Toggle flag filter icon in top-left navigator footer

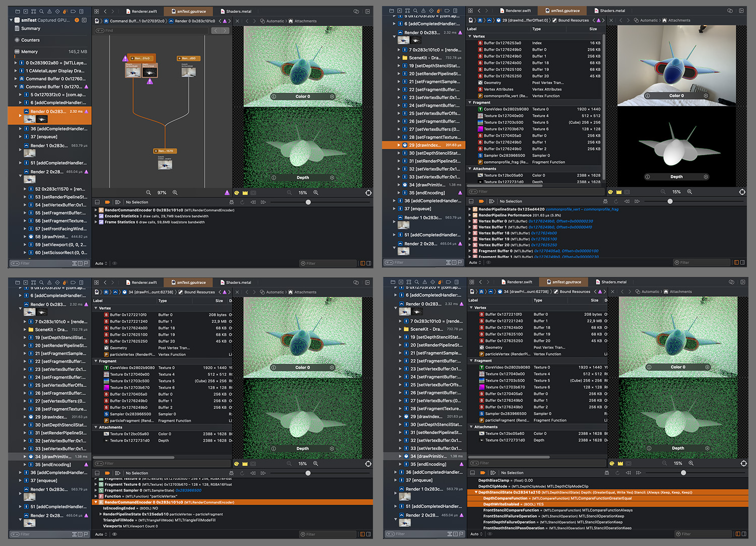86,263
